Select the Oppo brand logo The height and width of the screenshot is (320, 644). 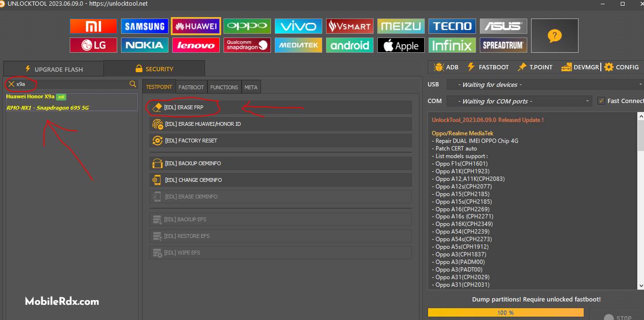coord(247,26)
